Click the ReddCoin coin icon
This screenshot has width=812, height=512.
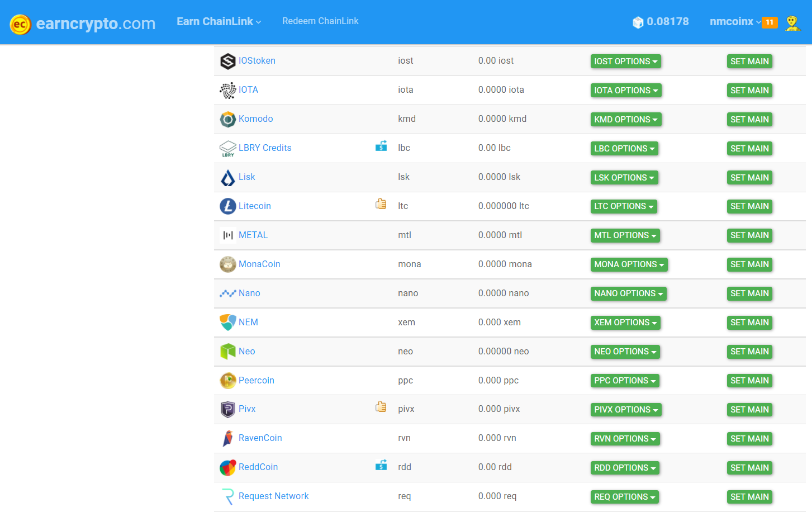(x=227, y=467)
